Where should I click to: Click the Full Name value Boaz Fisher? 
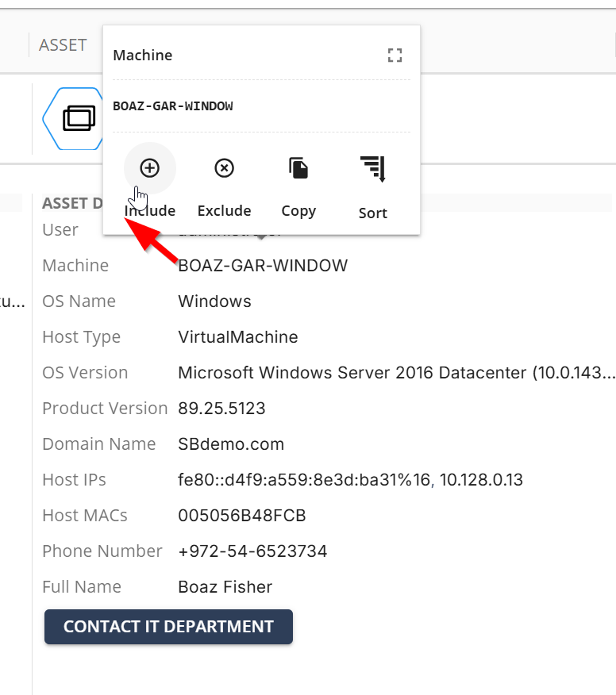click(225, 587)
